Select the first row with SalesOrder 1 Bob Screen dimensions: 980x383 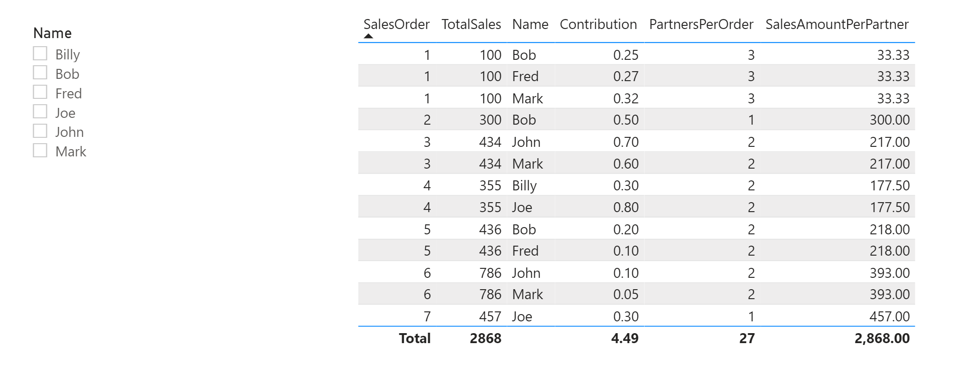point(635,54)
